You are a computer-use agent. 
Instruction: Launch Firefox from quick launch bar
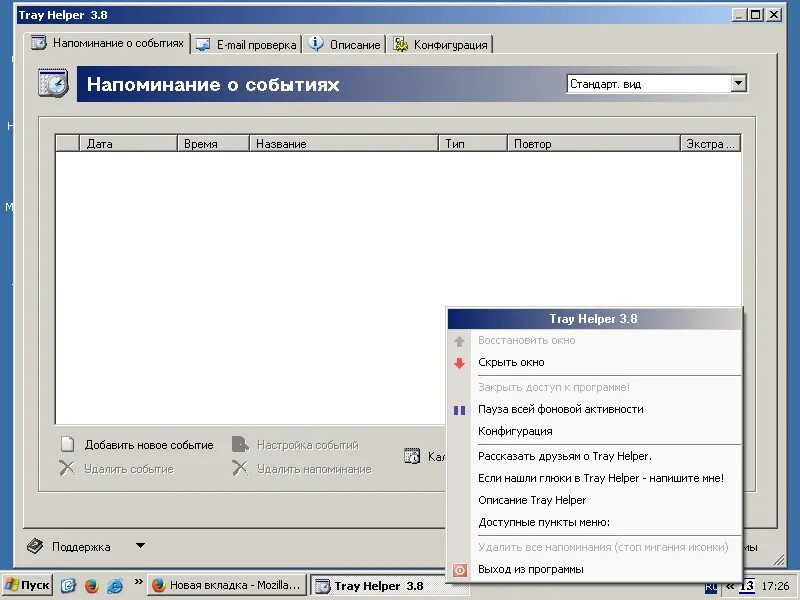[92, 585]
